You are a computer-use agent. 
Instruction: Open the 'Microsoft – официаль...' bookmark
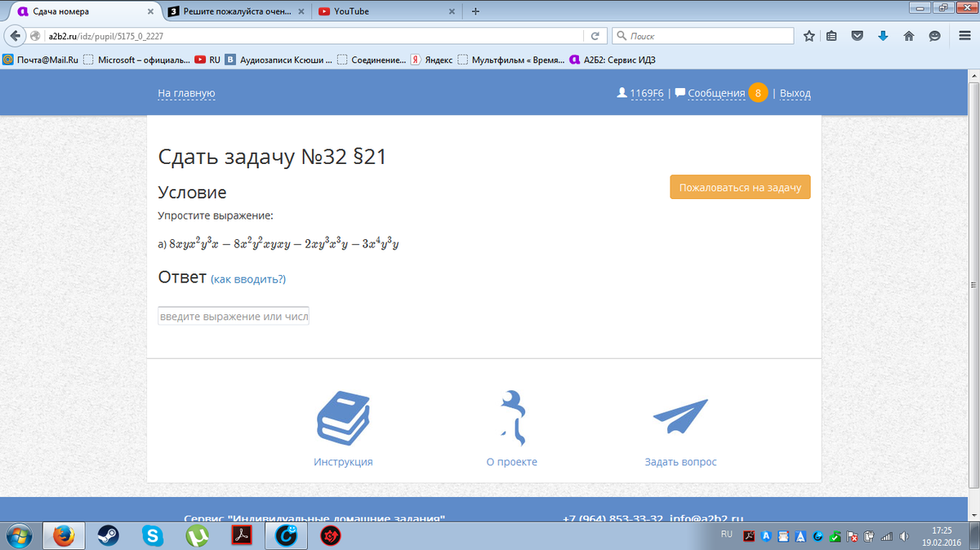tap(137, 60)
